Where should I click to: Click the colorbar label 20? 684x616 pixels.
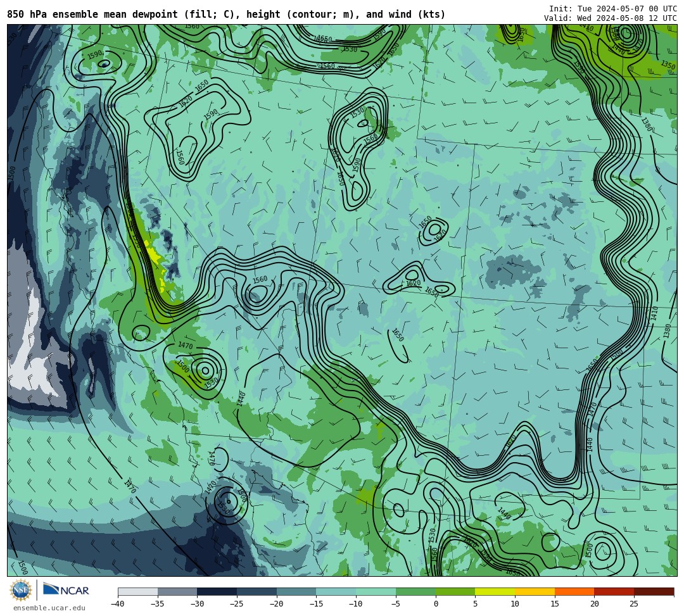[x=594, y=604]
